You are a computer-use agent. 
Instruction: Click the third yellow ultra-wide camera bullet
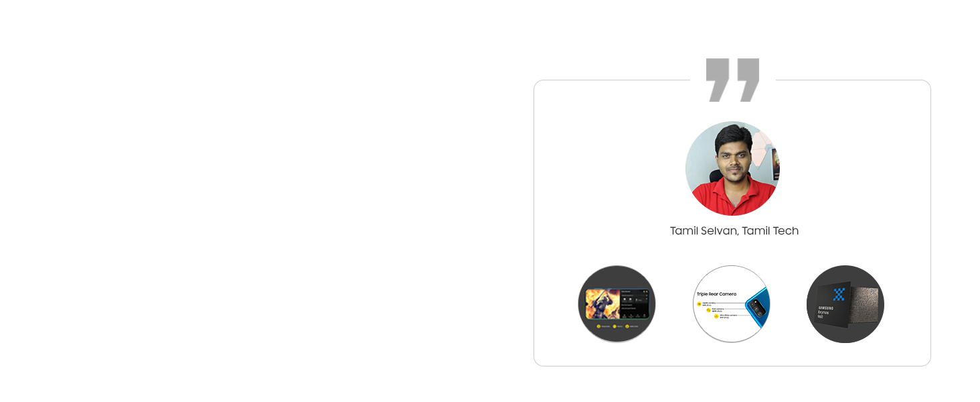(716, 316)
